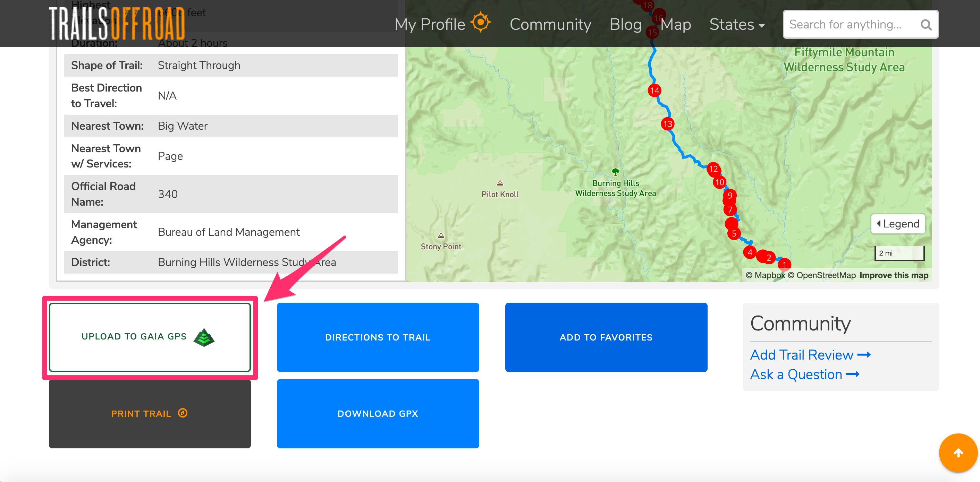
Task: Select the 'Page' services town value
Action: point(170,156)
